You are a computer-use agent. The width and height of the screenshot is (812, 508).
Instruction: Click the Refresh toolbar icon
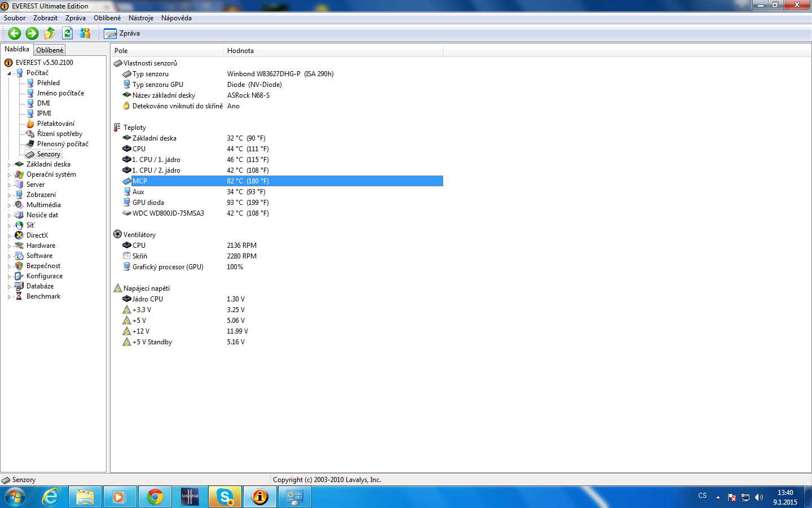tap(68, 33)
